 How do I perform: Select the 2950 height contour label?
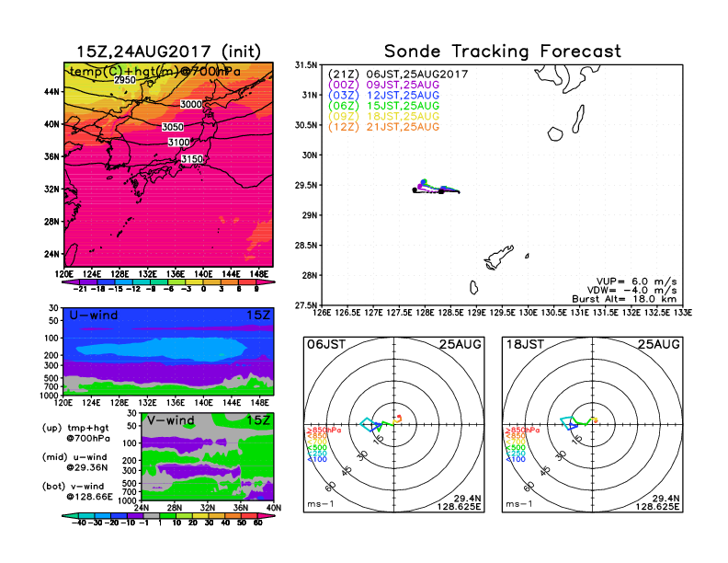[x=125, y=80]
